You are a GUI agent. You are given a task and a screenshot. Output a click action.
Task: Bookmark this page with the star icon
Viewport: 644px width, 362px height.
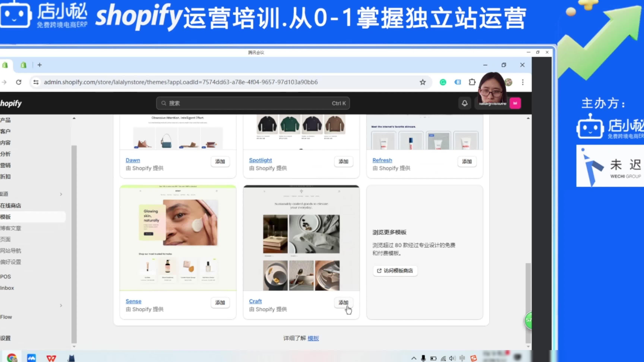tap(422, 82)
